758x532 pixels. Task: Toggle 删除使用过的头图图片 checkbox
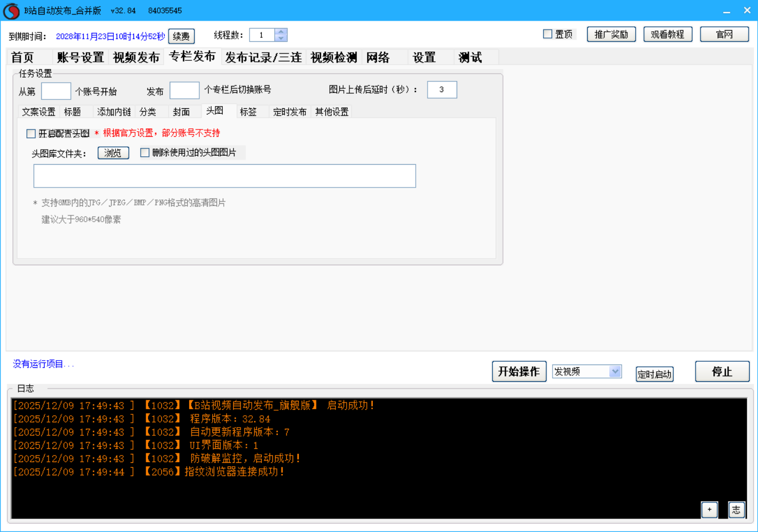[x=145, y=152]
